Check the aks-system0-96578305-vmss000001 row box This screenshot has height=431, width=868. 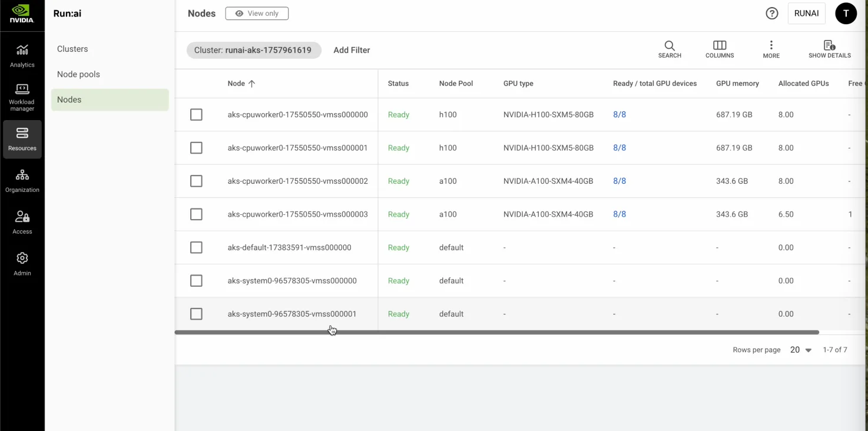point(196,314)
